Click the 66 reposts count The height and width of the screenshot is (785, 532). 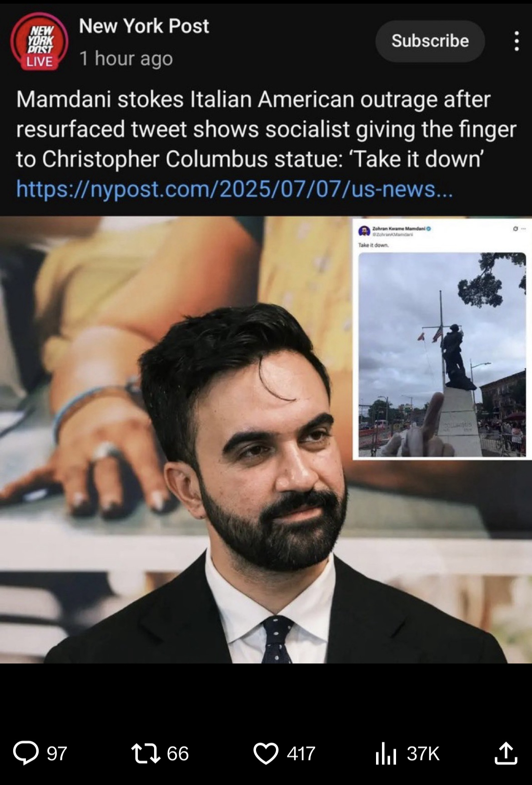[x=177, y=753]
